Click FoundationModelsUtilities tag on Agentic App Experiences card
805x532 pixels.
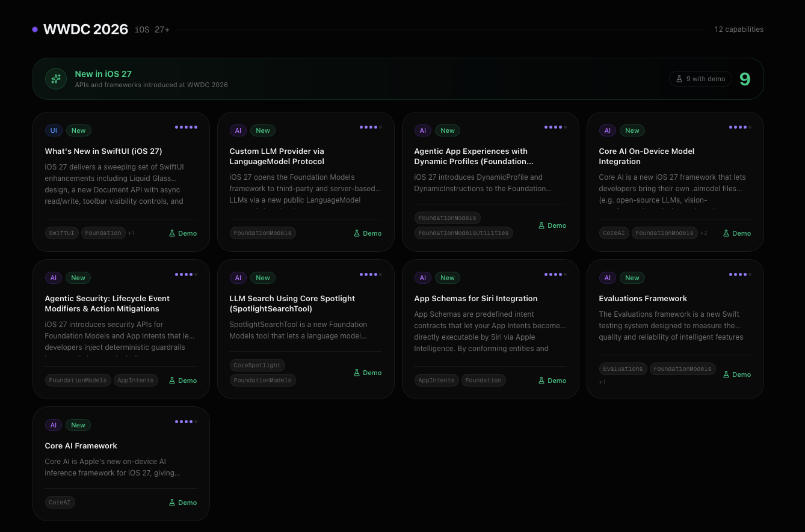[x=464, y=233]
